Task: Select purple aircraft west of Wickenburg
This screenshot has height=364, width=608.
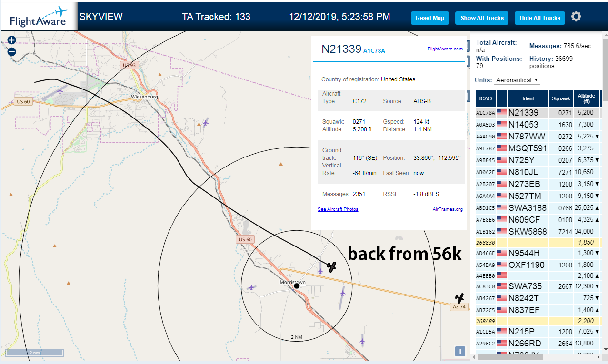Action: pyautogui.click(x=60, y=90)
